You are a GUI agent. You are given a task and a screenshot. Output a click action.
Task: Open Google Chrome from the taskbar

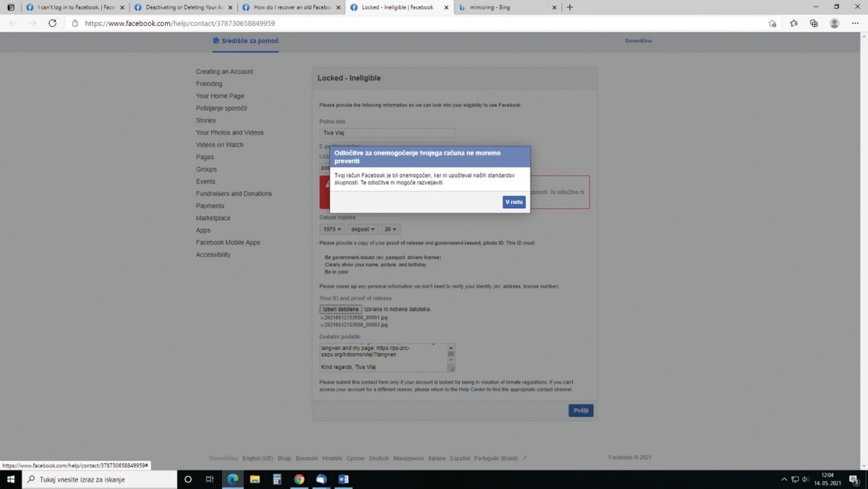point(299,479)
